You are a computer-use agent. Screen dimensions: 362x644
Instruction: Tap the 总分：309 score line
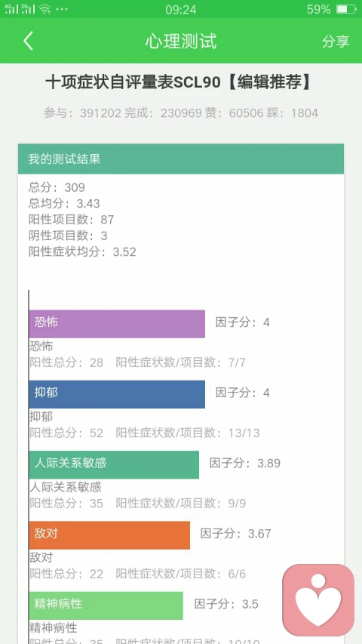(x=57, y=188)
